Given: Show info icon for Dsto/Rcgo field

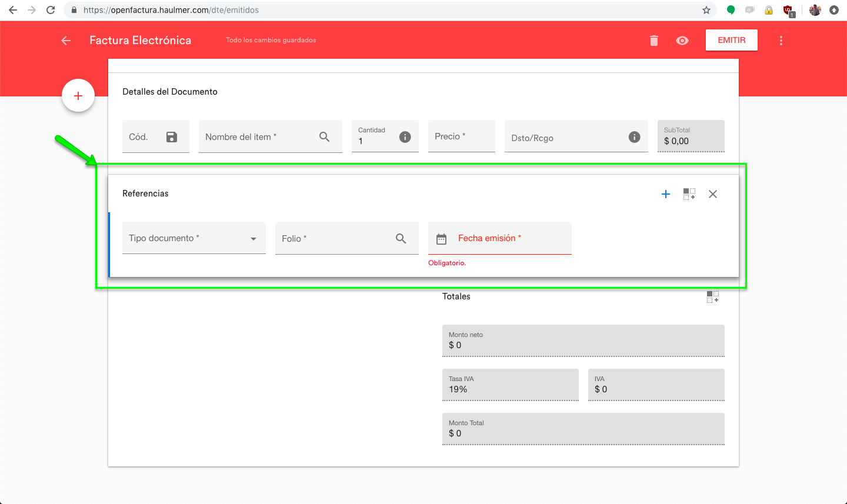Looking at the screenshot, I should [x=634, y=137].
